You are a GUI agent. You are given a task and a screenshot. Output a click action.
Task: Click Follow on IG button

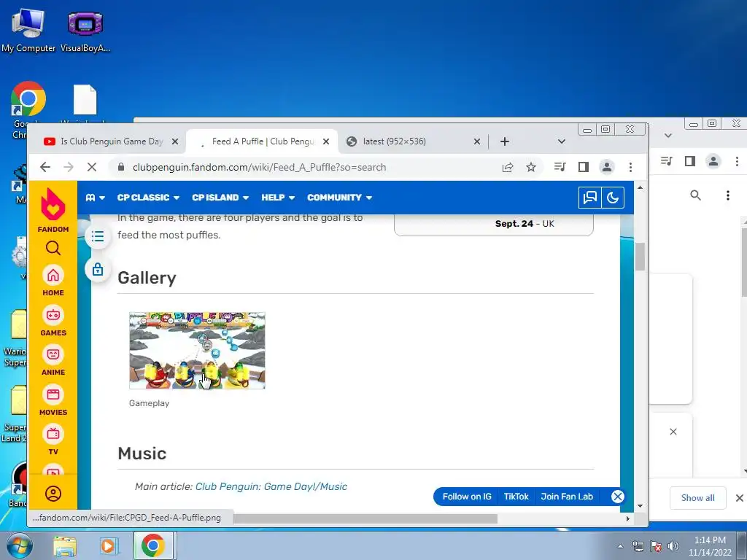point(466,497)
